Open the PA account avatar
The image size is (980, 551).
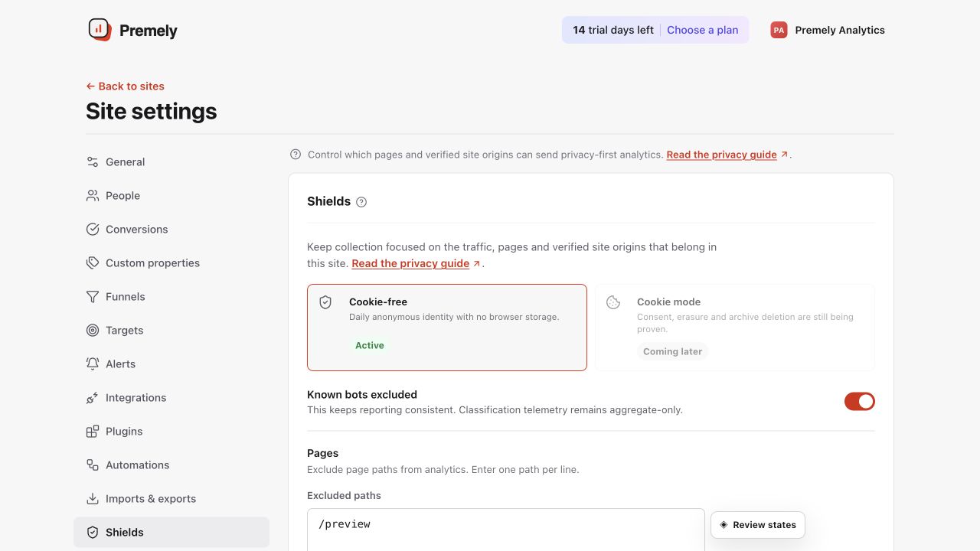coord(779,30)
